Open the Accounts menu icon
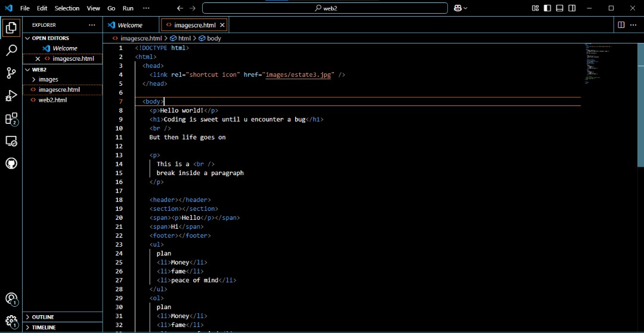Image resolution: width=644 pixels, height=333 pixels. tap(11, 299)
